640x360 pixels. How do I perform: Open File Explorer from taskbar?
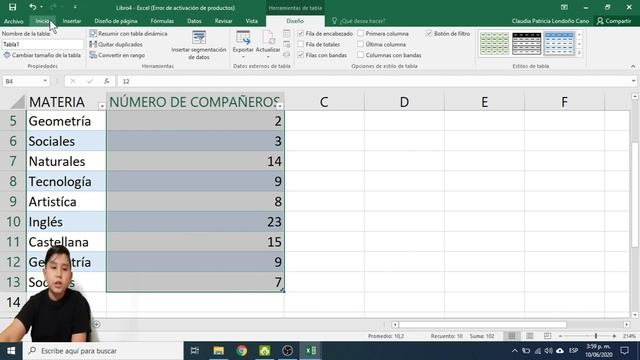[x=218, y=351]
